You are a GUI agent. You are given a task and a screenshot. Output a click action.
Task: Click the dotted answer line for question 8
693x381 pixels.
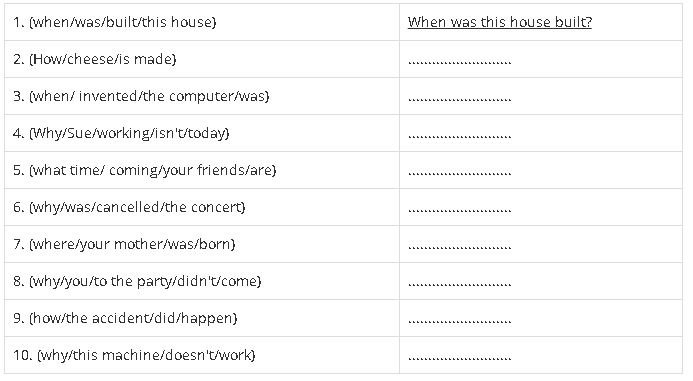[x=460, y=285]
